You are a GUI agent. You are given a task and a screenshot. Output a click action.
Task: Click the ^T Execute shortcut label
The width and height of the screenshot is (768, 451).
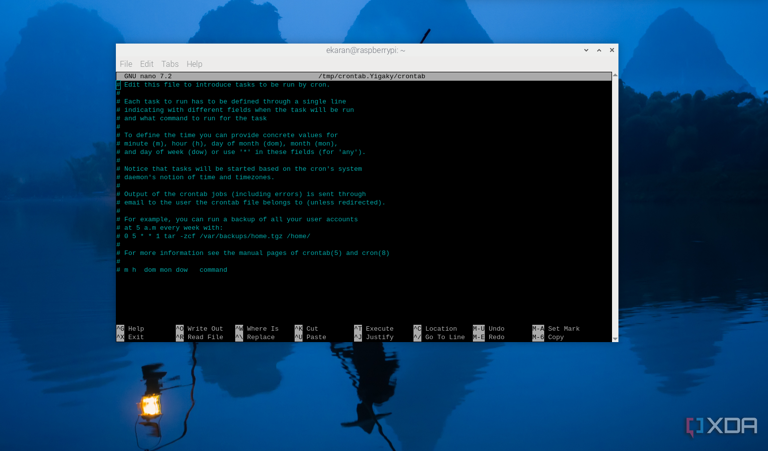point(374,329)
